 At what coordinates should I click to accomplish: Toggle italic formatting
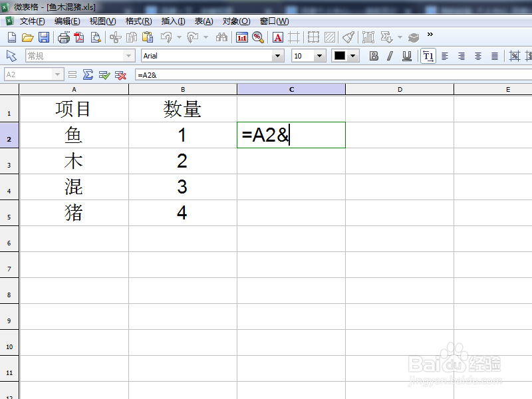(390, 56)
